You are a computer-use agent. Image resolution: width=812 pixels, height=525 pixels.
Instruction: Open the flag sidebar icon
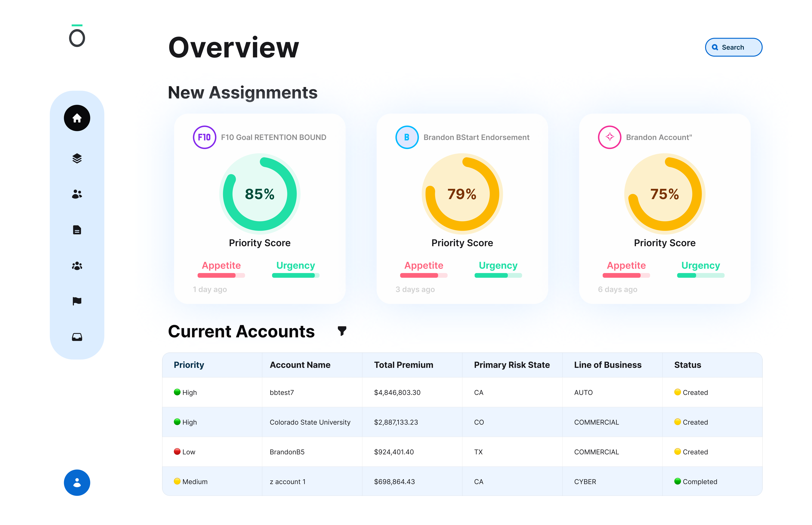(77, 301)
